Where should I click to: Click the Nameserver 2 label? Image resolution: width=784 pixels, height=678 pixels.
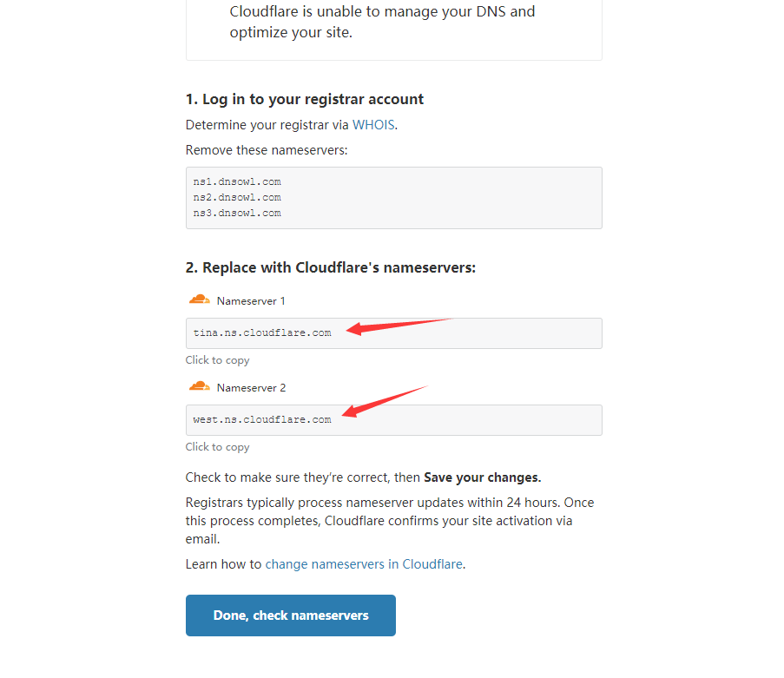[x=251, y=388]
